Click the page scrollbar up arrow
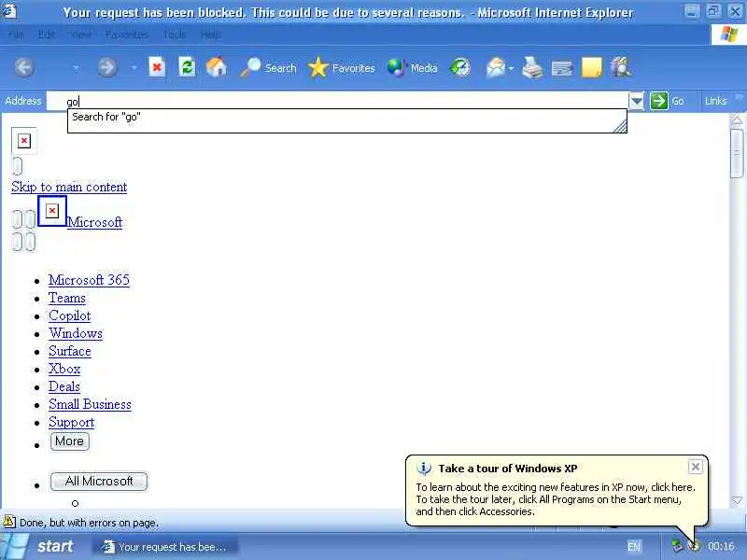This screenshot has width=747, height=560. pyautogui.click(x=737, y=121)
